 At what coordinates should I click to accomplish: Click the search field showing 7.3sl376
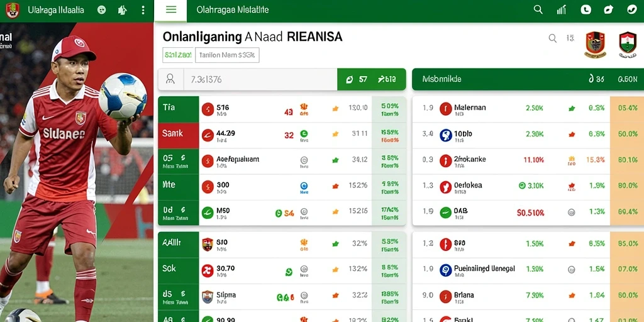click(x=260, y=79)
